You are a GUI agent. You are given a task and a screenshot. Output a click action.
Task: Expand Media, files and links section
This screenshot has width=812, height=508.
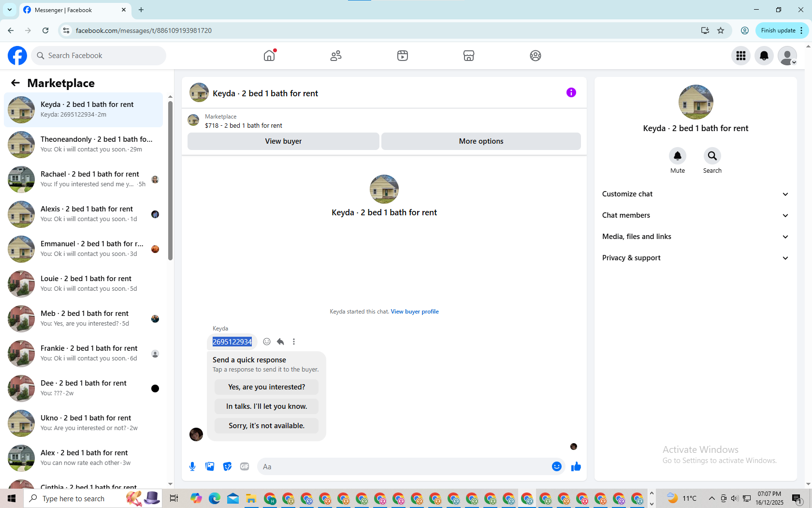pos(696,237)
